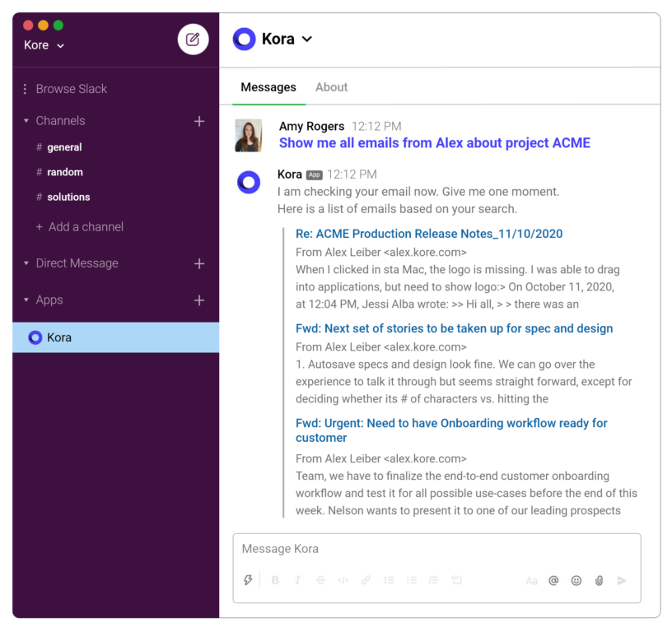Click the Kora logo in the conversation header
Viewport: 672px width, 632px height.
click(244, 39)
